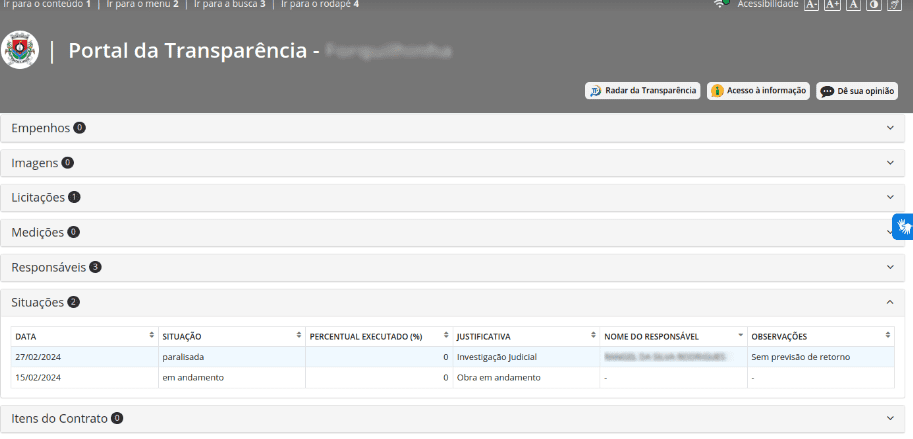Click the 'em andamento' status cell
This screenshot has height=439, width=913.
[232, 378]
